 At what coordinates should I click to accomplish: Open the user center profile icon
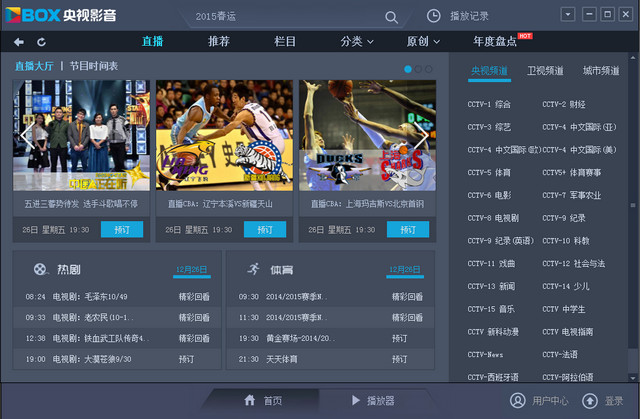pyautogui.click(x=518, y=401)
